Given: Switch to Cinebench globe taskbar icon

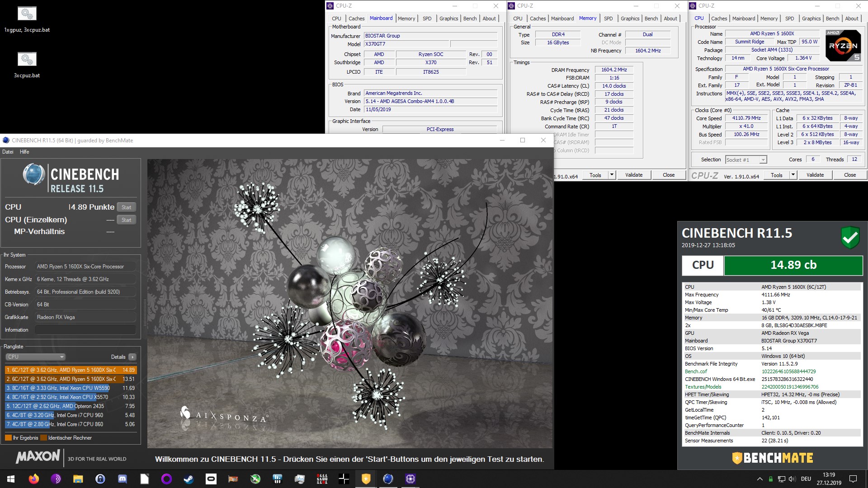Looking at the screenshot, I should pyautogui.click(x=388, y=479).
